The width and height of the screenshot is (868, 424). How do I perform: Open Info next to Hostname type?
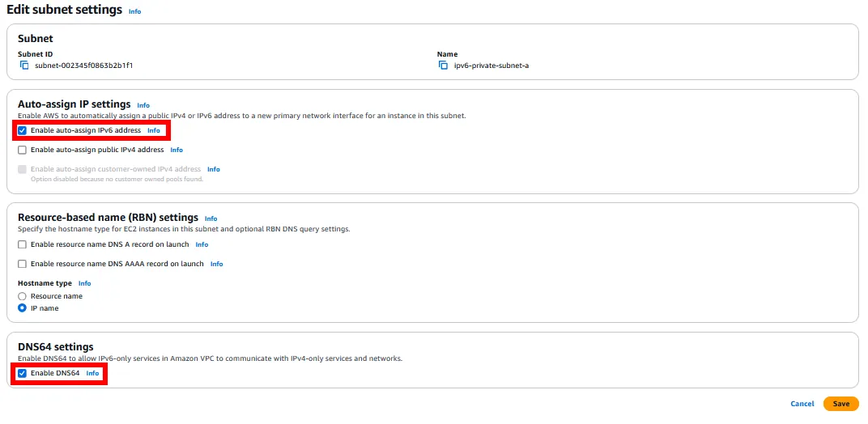click(84, 283)
